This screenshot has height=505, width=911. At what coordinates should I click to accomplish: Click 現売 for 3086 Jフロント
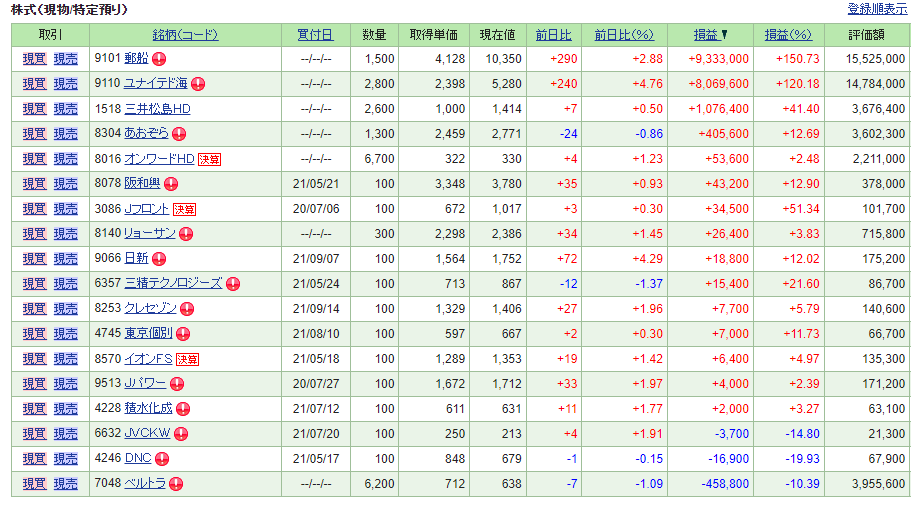point(66,209)
